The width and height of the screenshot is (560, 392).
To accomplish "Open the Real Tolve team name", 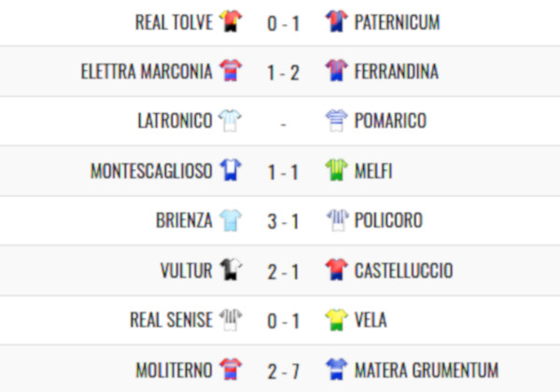I will pyautogui.click(x=174, y=22).
